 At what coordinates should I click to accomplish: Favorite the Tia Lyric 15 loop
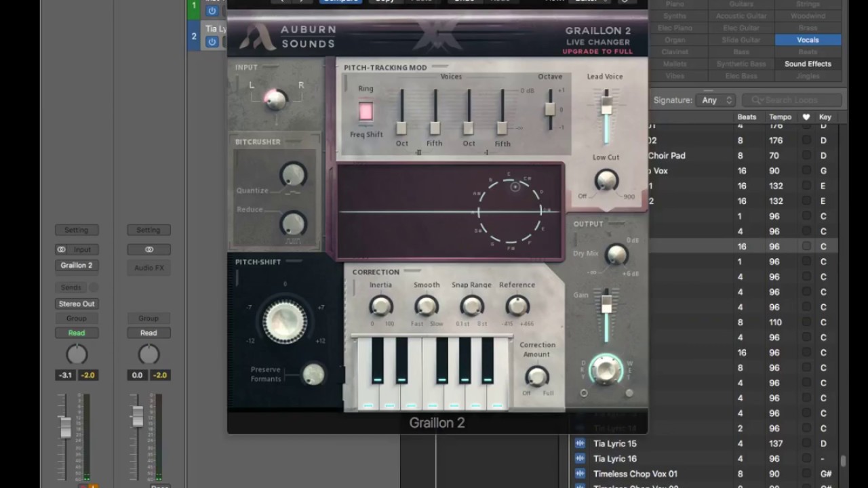[x=806, y=443]
